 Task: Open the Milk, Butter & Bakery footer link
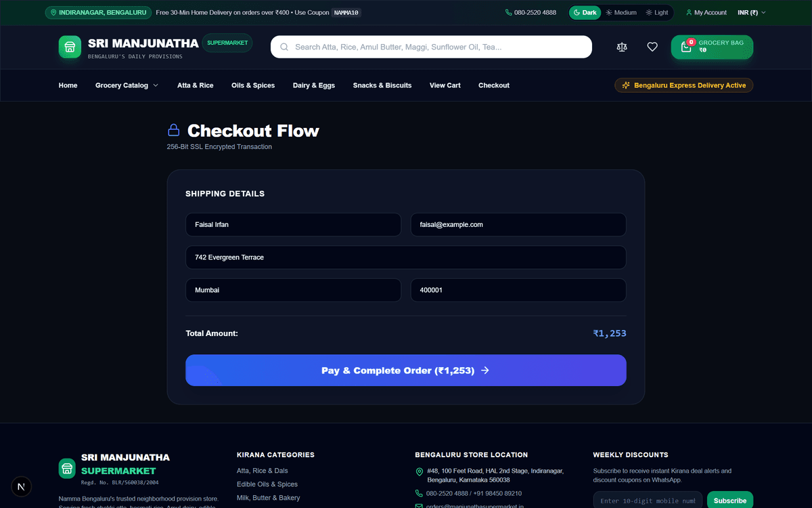tap(268, 498)
